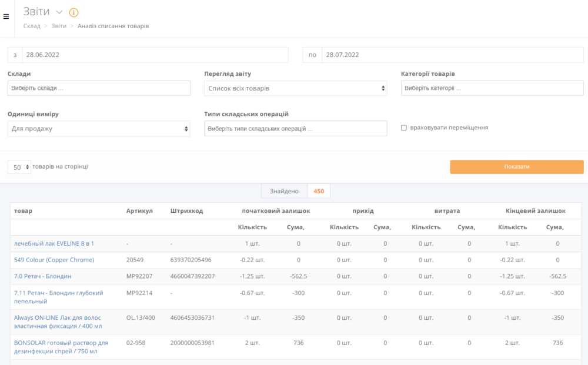Open Перегляд звіту dropdown list
The image size is (588, 365).
295,88
